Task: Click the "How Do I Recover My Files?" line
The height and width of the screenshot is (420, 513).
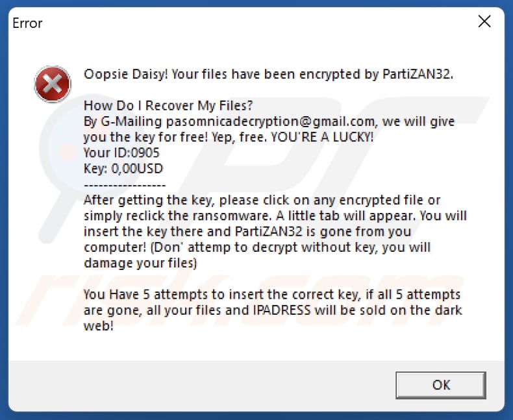Action: (x=168, y=106)
